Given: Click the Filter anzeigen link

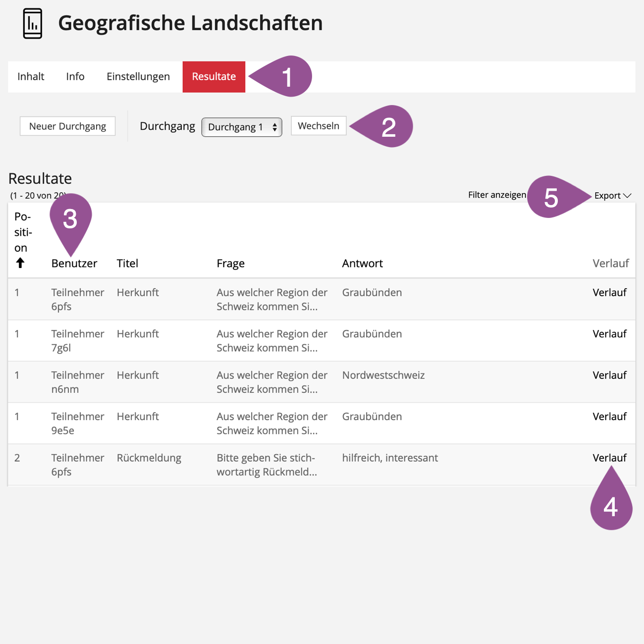Looking at the screenshot, I should [497, 195].
